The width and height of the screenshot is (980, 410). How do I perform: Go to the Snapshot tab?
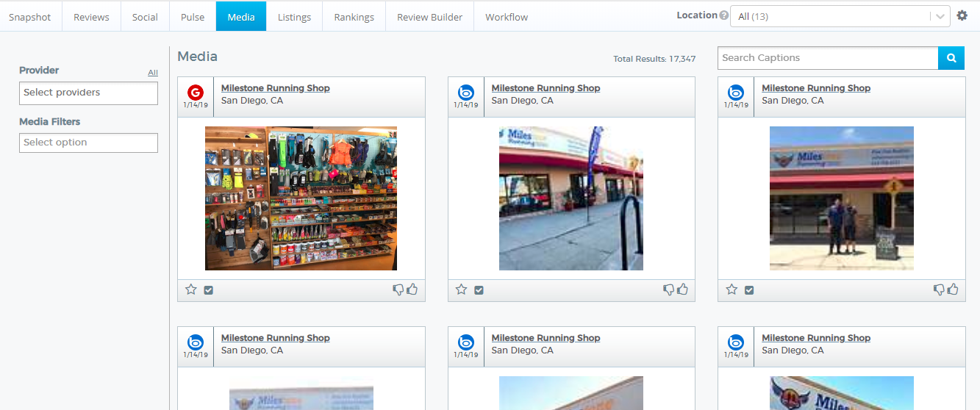[x=30, y=17]
